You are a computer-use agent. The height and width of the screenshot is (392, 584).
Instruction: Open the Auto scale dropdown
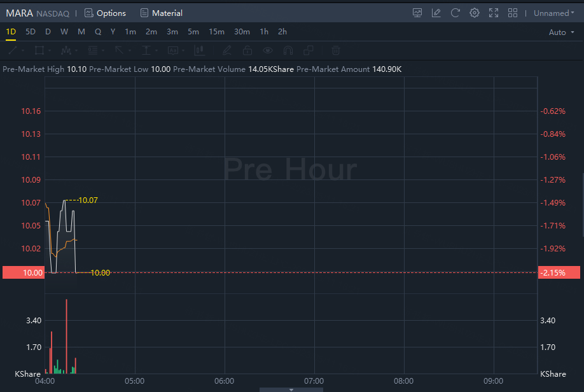click(561, 32)
